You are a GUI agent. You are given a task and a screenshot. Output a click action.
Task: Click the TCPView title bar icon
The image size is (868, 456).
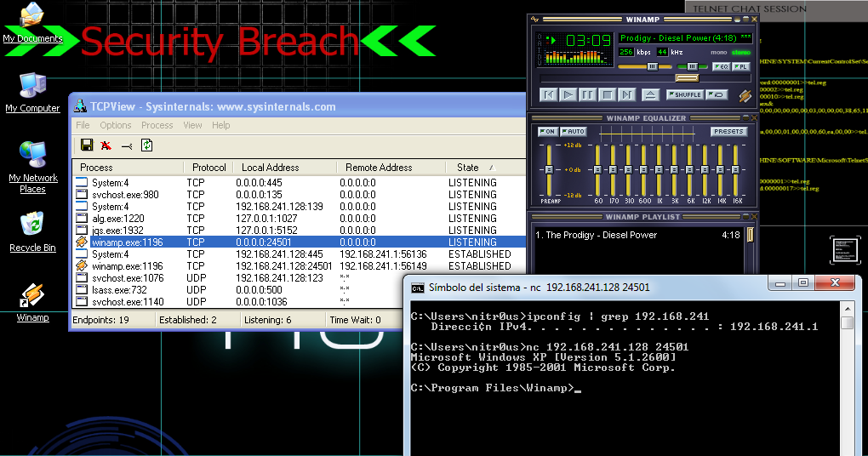[81, 105]
